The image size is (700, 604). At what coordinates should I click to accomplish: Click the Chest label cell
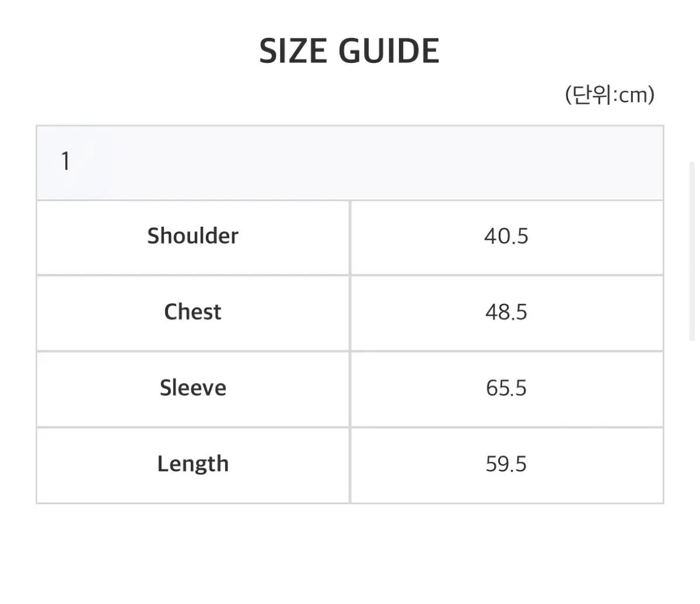pos(192,312)
